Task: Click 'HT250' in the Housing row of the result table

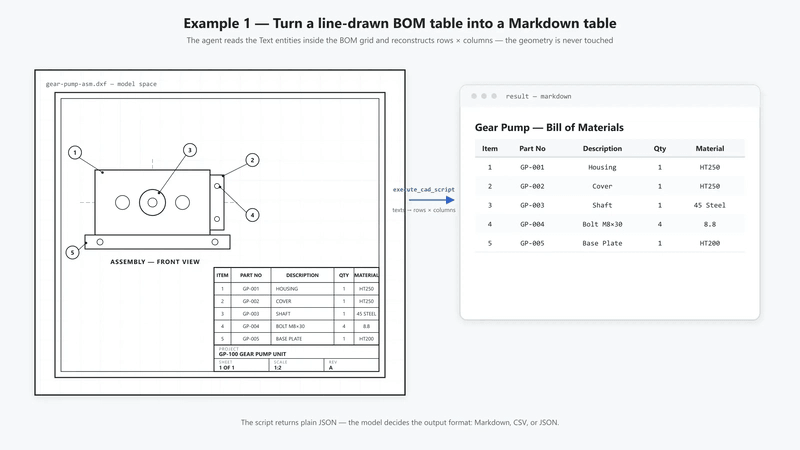Action: [x=710, y=167]
